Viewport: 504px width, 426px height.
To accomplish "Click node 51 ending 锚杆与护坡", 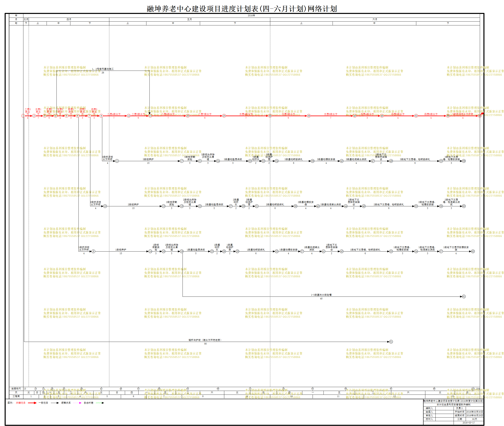I will coord(391,342).
